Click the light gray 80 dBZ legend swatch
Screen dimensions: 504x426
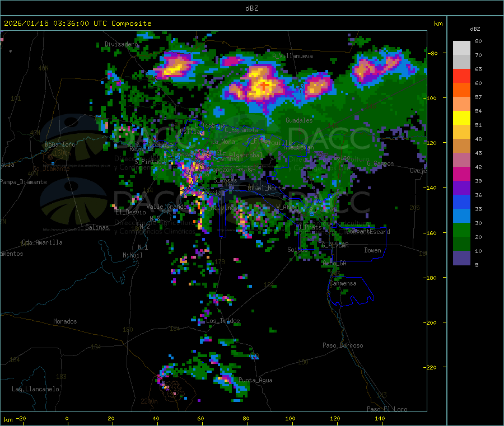[x=461, y=48]
